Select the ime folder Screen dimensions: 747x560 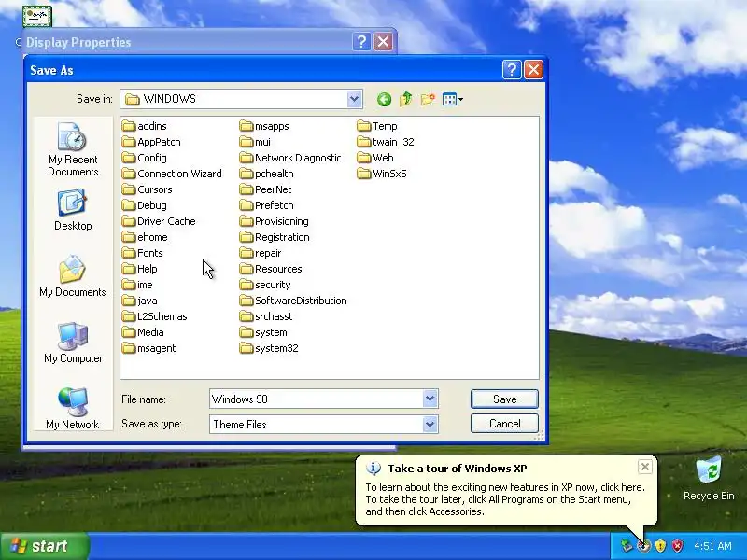(x=137, y=285)
